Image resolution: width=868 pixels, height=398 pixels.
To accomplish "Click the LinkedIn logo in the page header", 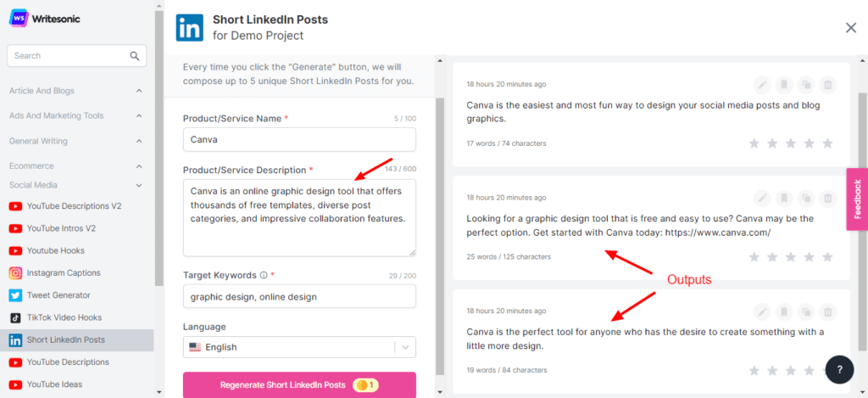I will (189, 28).
